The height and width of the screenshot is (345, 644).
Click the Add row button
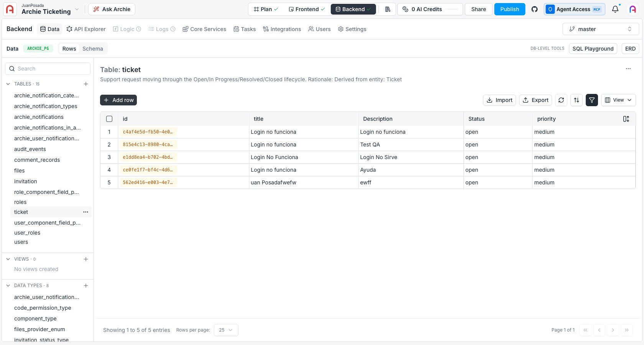tap(118, 100)
